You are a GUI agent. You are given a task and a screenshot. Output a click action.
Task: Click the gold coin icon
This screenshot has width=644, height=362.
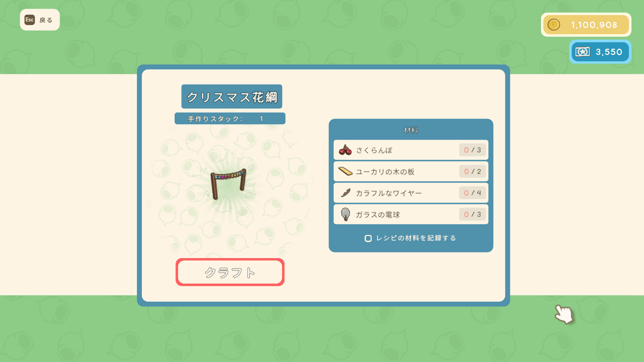554,25
